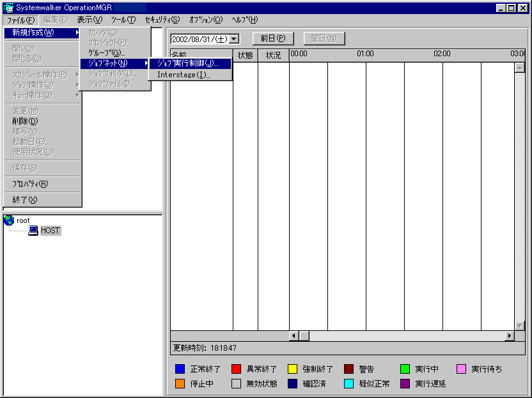Image resolution: width=532 pixels, height=398 pixels.
Task: Click the 更新時刻: 18:18:47 status text
Action: pyautogui.click(x=205, y=348)
